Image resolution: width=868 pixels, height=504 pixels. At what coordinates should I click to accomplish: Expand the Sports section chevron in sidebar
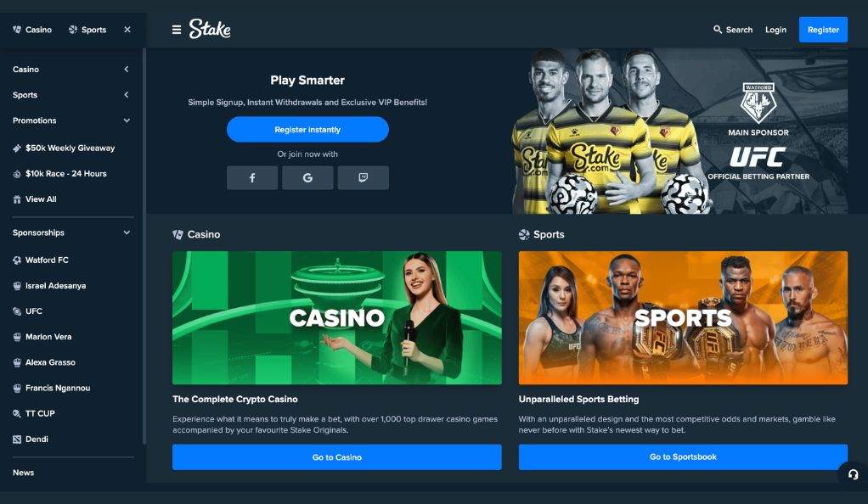point(127,94)
